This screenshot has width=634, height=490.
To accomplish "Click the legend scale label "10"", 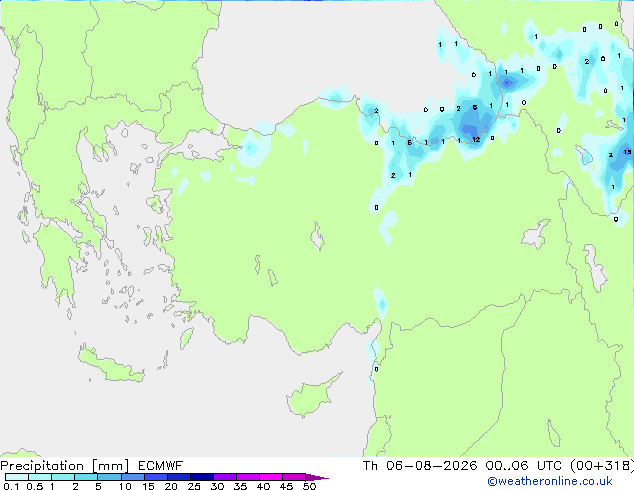I will tap(125, 486).
